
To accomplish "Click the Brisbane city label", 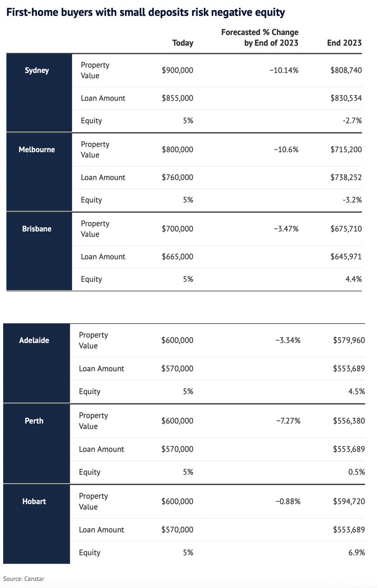I will (x=37, y=228).
